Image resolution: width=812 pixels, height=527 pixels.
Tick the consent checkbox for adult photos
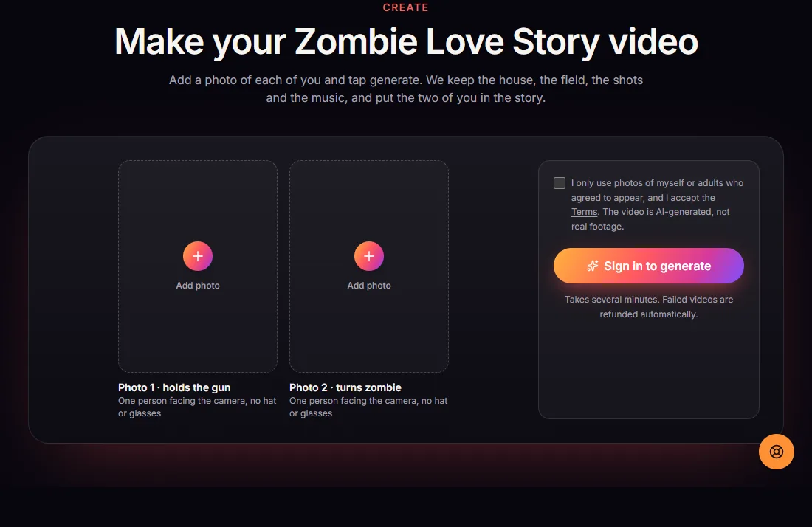pos(560,183)
